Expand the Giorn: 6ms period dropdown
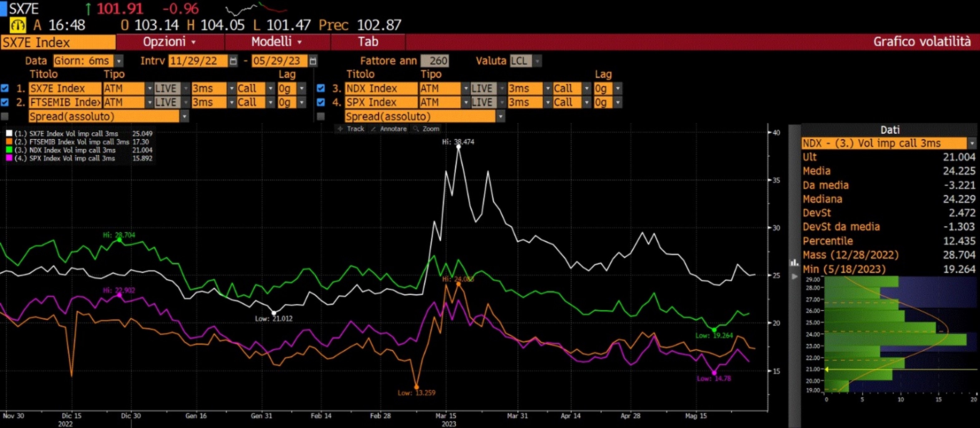 (x=119, y=61)
